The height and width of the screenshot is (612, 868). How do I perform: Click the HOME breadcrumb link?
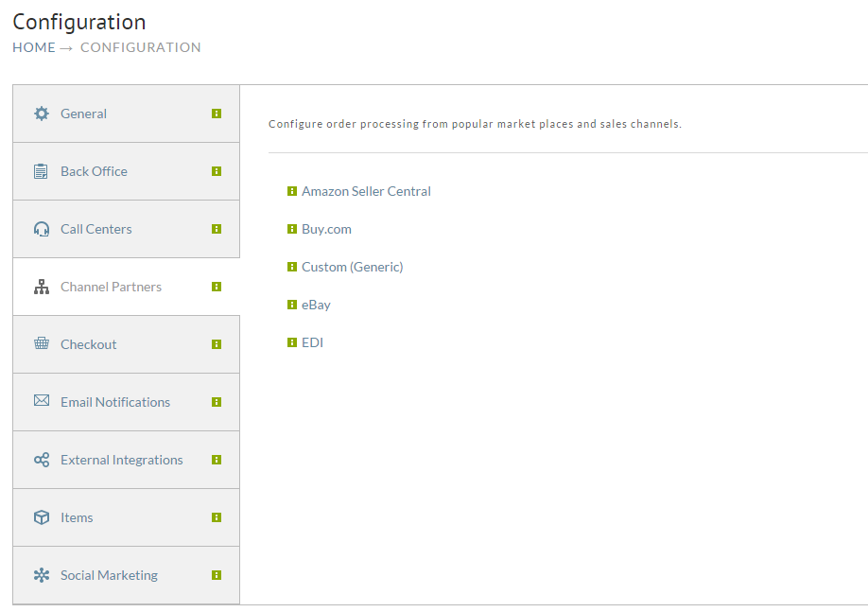click(34, 47)
